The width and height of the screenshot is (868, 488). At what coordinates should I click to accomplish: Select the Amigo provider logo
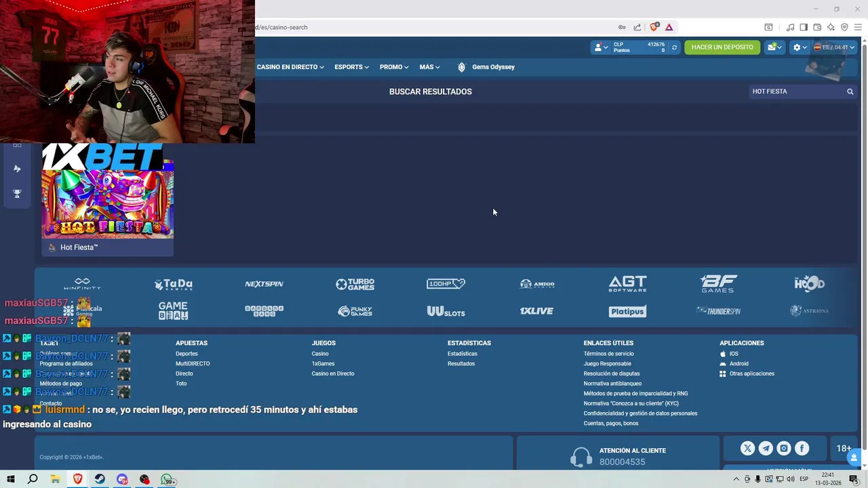coord(537,284)
